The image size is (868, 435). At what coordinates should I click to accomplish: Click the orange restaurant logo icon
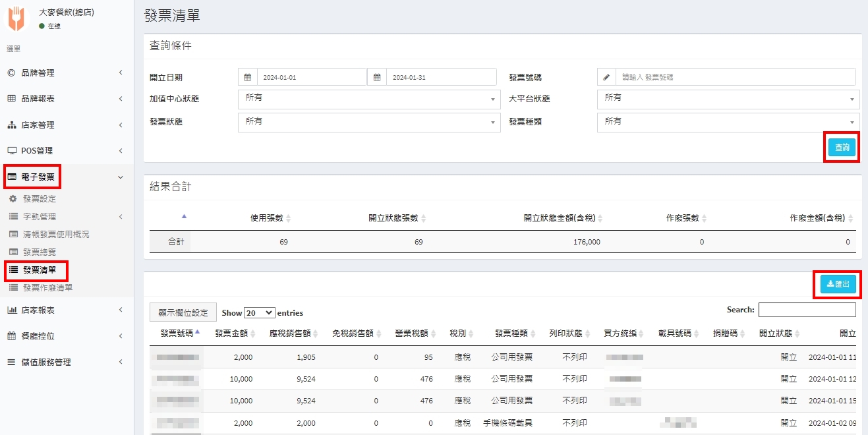coord(16,18)
